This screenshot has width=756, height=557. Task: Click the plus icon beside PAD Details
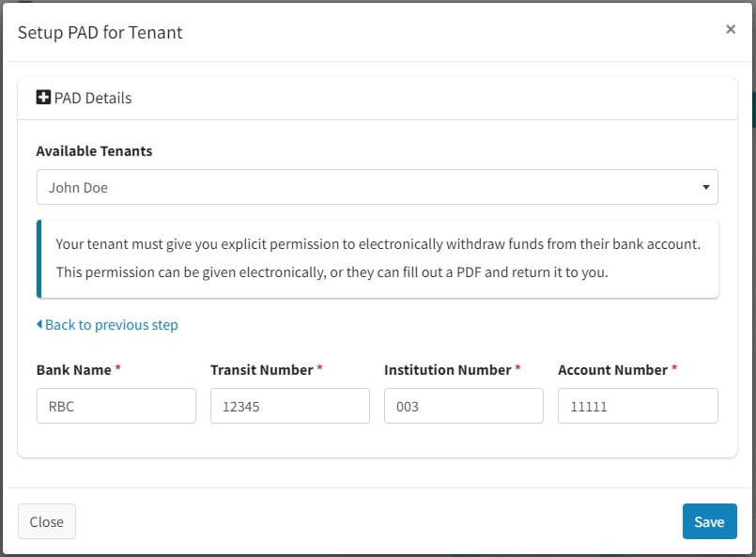tap(43, 98)
